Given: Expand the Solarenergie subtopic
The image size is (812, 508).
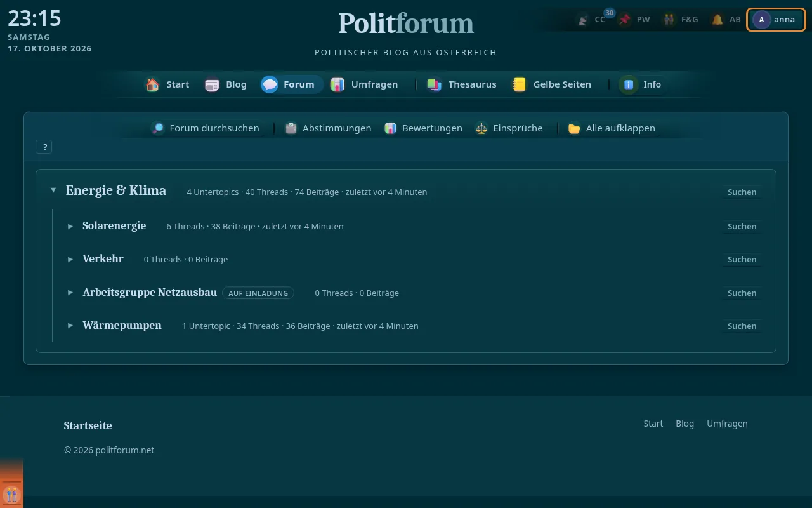Looking at the screenshot, I should pos(70,226).
